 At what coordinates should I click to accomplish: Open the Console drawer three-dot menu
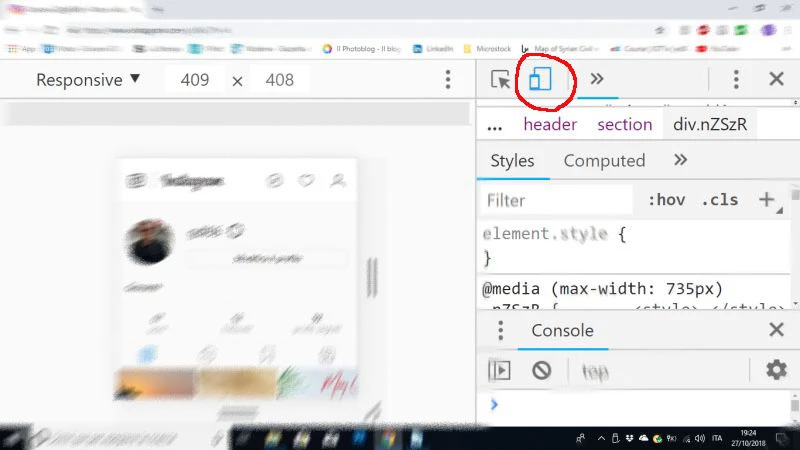tap(501, 331)
